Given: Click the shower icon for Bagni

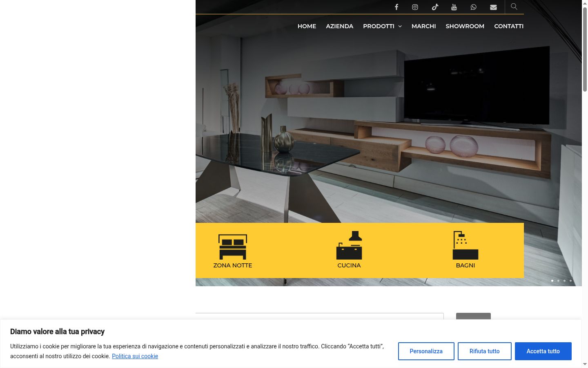Looking at the screenshot, I should (x=465, y=245).
